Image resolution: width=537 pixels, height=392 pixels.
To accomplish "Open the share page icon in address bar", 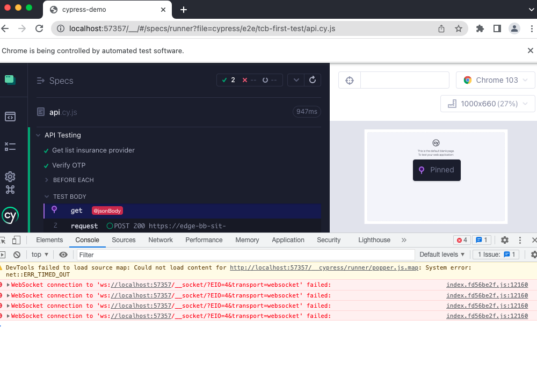I will pos(441,29).
